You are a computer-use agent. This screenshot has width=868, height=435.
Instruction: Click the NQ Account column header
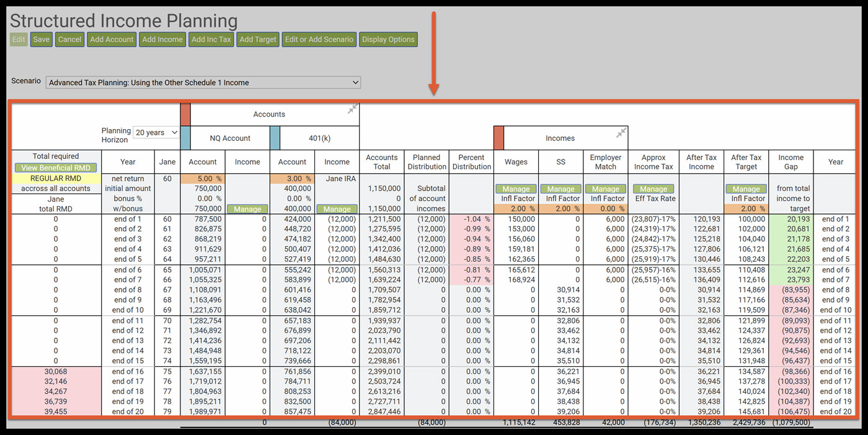pos(230,138)
